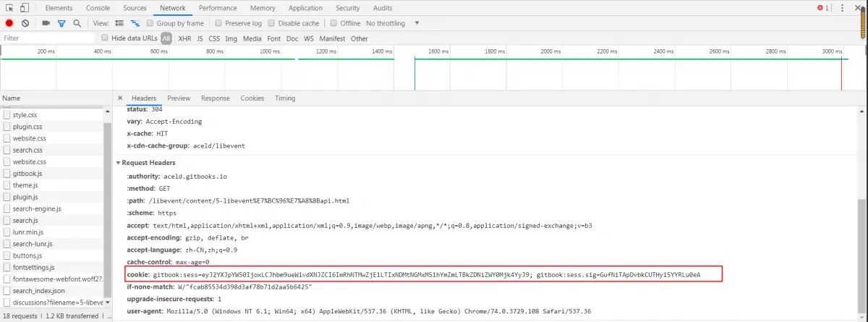Close the request details pane with the x
The width and height of the screenshot is (868, 322).
(x=121, y=98)
